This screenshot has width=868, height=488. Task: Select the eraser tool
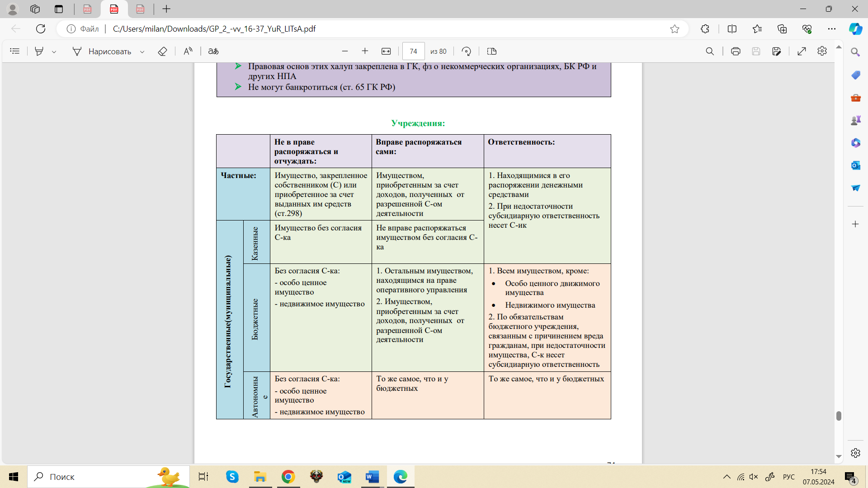(x=162, y=52)
